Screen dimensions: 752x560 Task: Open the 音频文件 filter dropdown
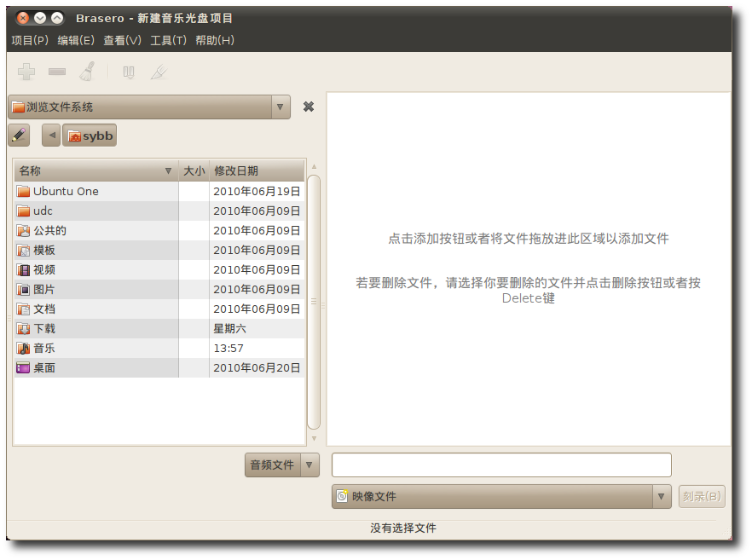[x=282, y=465]
